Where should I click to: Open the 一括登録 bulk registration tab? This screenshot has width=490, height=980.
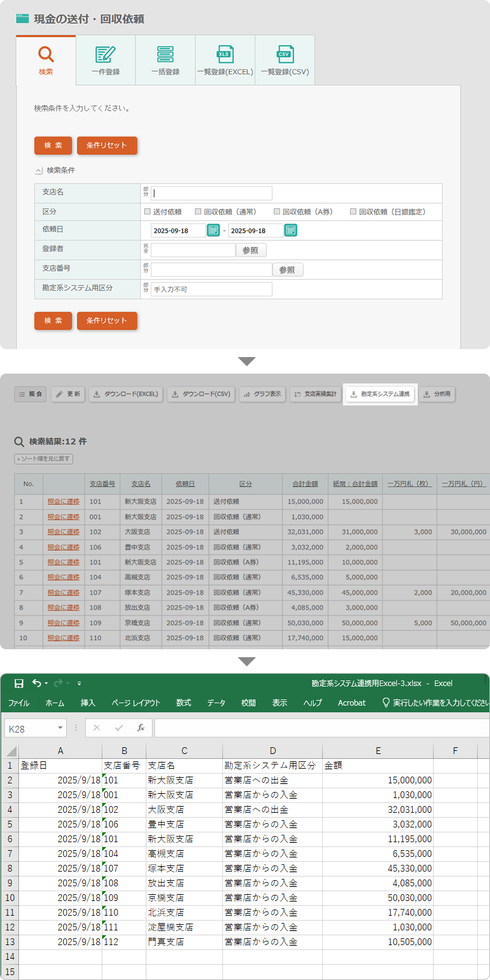click(x=165, y=60)
